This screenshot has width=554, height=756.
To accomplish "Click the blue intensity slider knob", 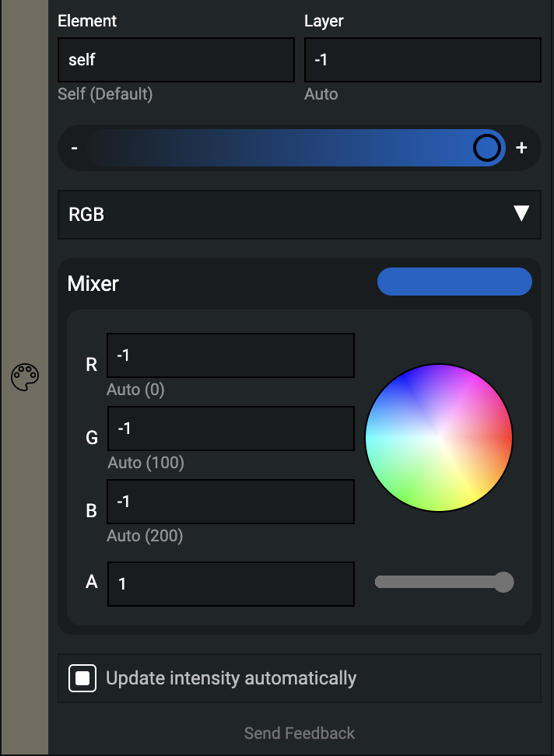I will click(x=486, y=148).
